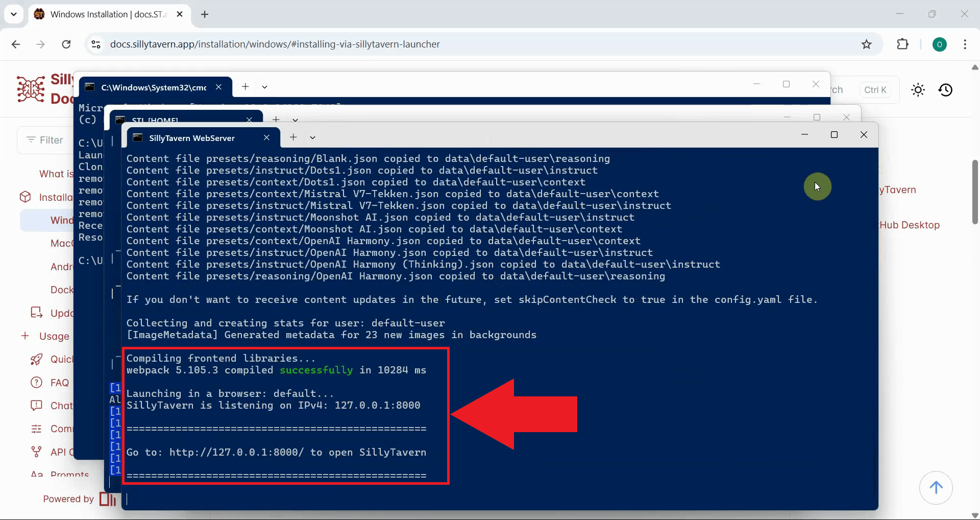Click the page vertical scrollbar thumb

point(974,192)
